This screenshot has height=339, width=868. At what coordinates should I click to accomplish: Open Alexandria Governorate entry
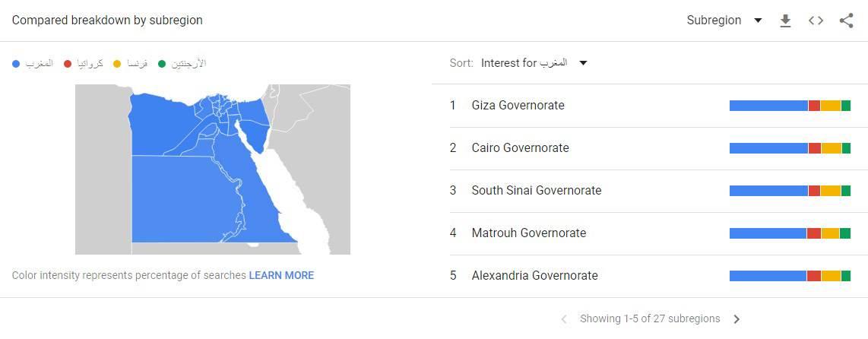534,276
